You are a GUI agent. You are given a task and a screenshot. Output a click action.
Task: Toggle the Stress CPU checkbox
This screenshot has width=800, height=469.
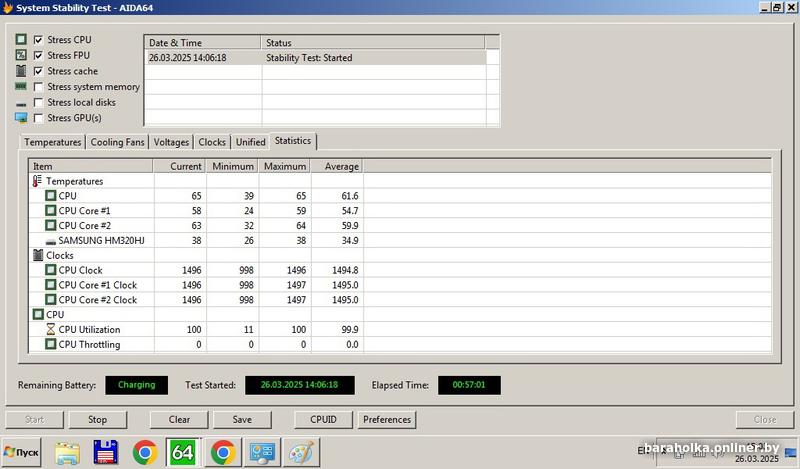(38, 40)
